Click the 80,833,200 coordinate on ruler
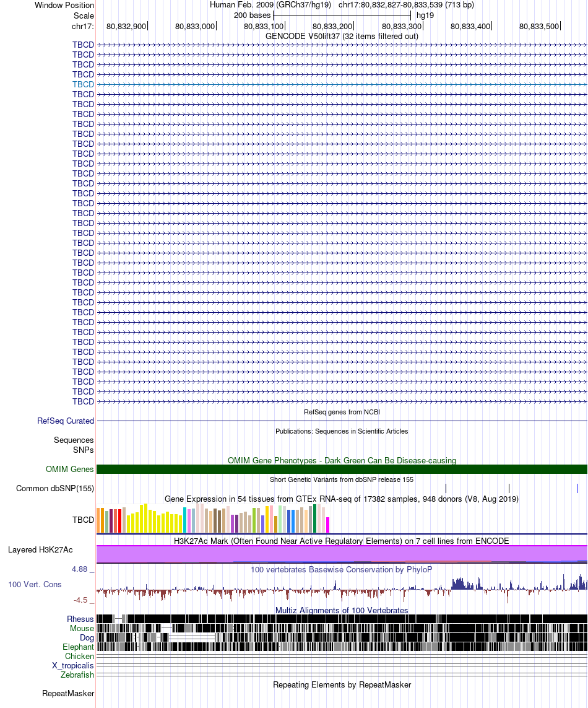Screen dimensions: 588x708 (332, 26)
